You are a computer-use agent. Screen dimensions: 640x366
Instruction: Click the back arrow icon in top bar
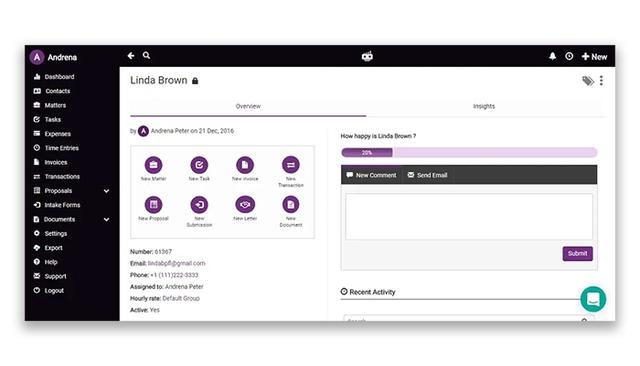131,55
